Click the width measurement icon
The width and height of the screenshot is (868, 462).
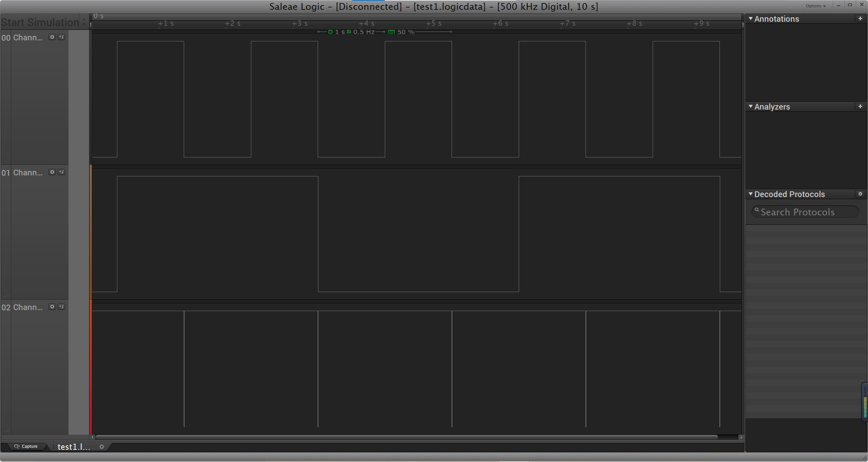pyautogui.click(x=331, y=32)
